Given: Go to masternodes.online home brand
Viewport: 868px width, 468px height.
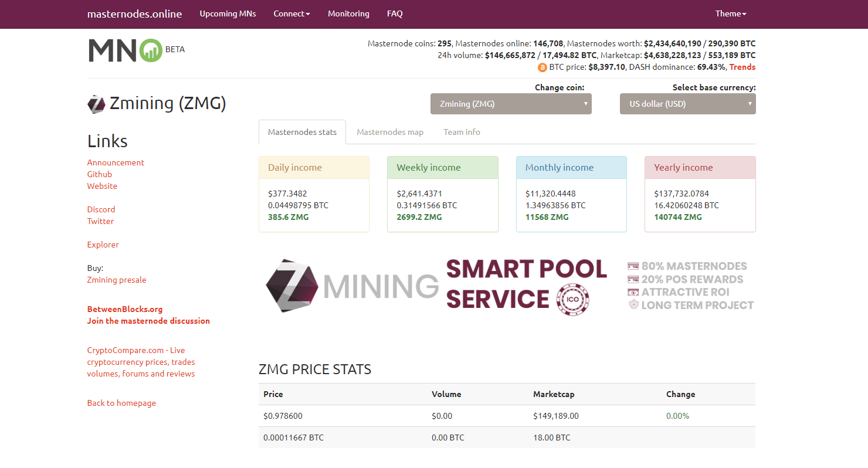Looking at the screenshot, I should coord(134,13).
